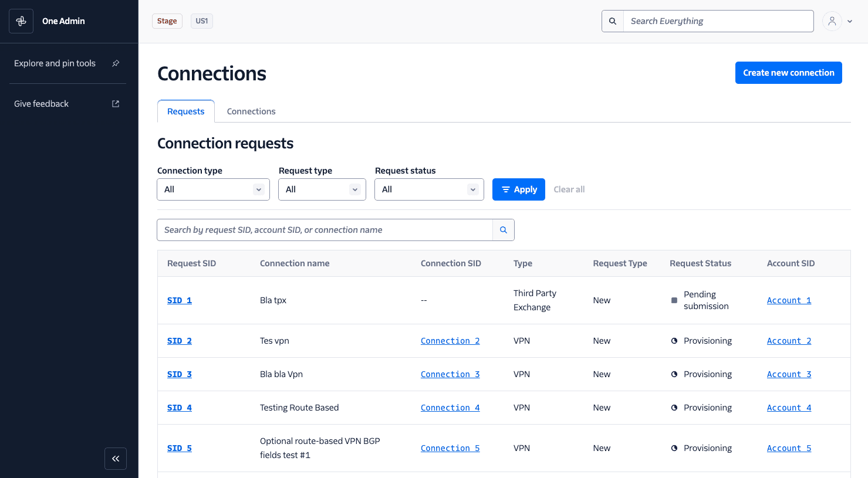This screenshot has height=478, width=868.
Task: Click the Provisioning status icon for SID 2
Action: (x=674, y=340)
